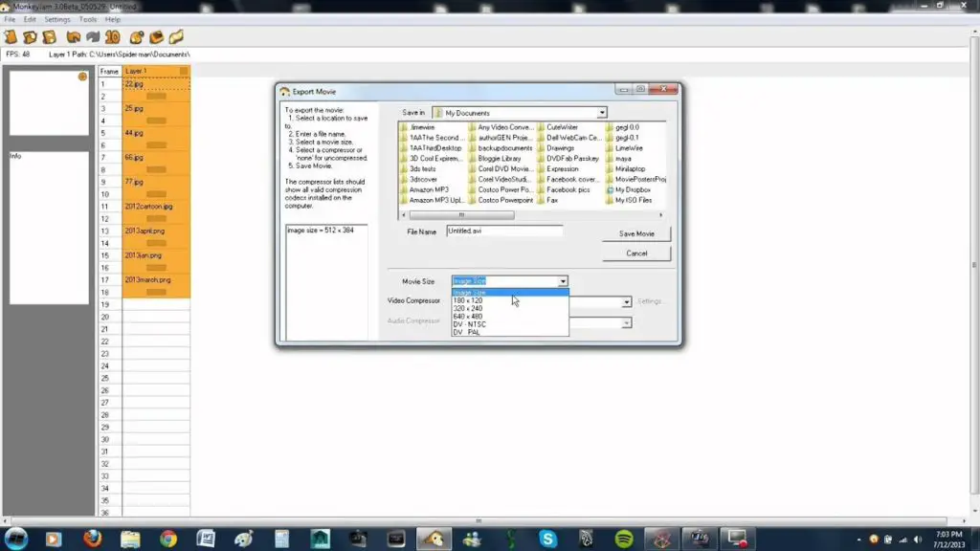Click the last yellow toolbar icon

click(177, 37)
